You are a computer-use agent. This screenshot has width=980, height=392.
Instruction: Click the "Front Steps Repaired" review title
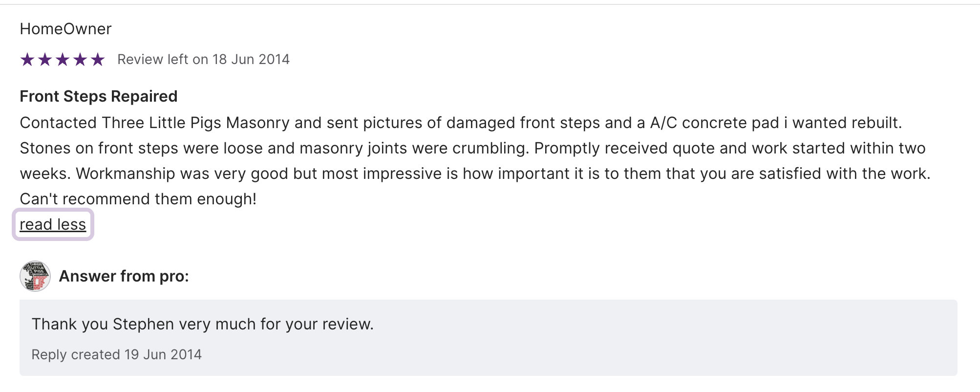point(98,96)
